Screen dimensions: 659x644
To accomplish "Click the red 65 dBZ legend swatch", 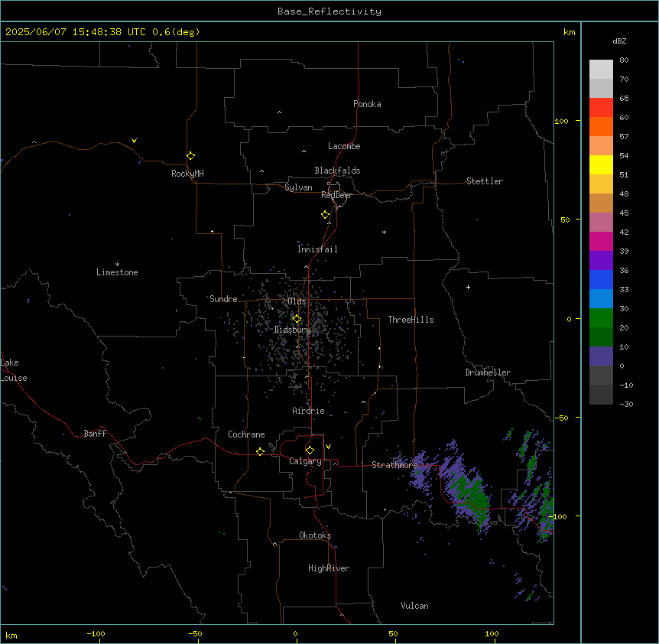I will pos(601,107).
